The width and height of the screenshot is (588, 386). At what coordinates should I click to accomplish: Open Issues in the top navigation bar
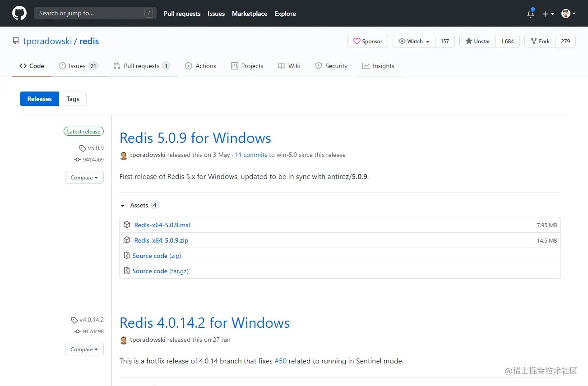pos(216,14)
